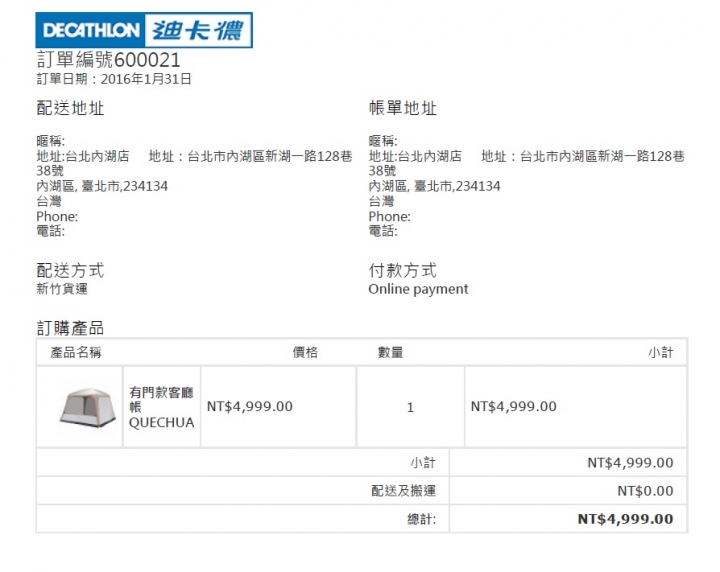Click the bold total NT$4,999.00 amount
Image resolution: width=720 pixels, height=572 pixels.
(x=625, y=519)
